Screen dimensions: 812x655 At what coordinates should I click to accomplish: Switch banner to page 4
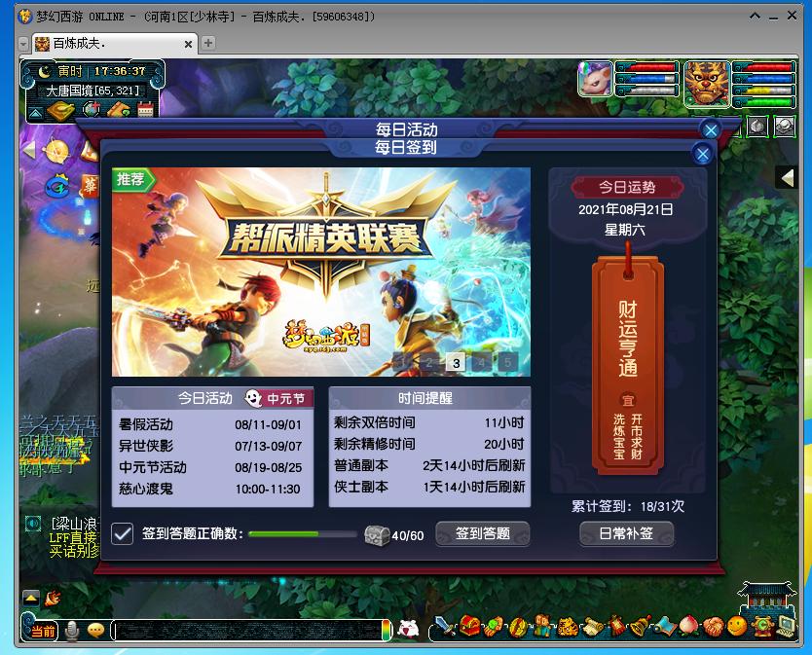(482, 362)
